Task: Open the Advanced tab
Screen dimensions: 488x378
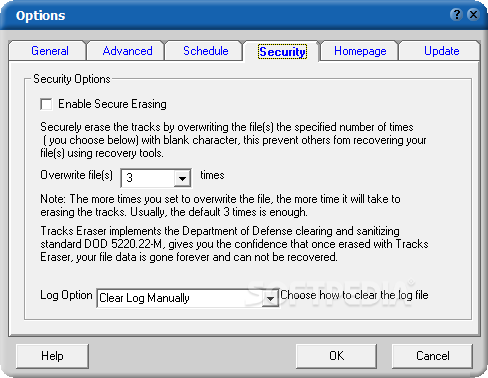Action: coord(126,51)
